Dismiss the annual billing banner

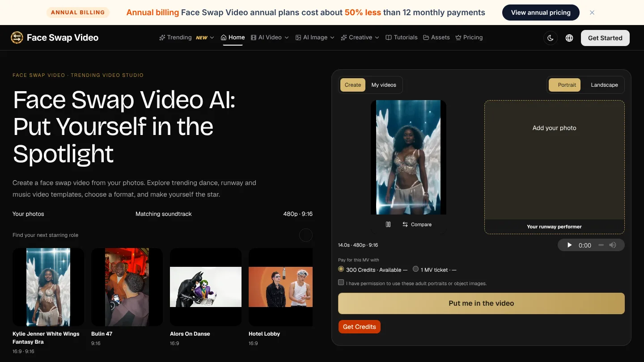592,13
